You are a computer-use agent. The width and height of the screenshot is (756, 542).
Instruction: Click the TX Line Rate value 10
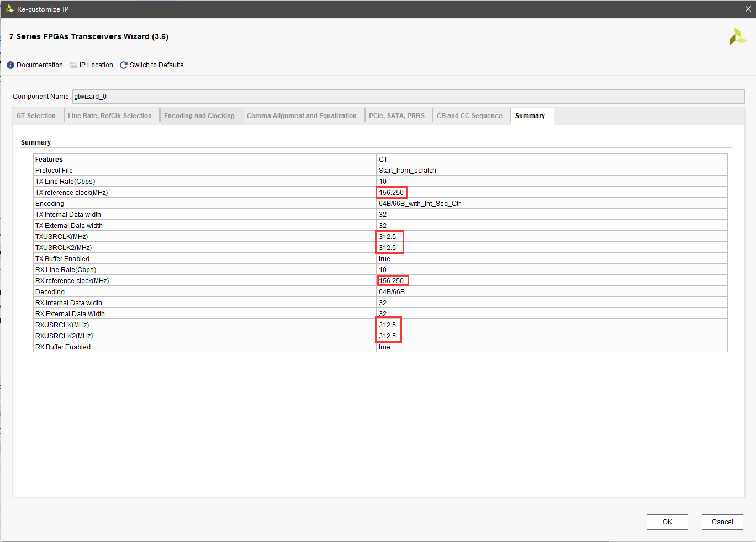tap(383, 182)
